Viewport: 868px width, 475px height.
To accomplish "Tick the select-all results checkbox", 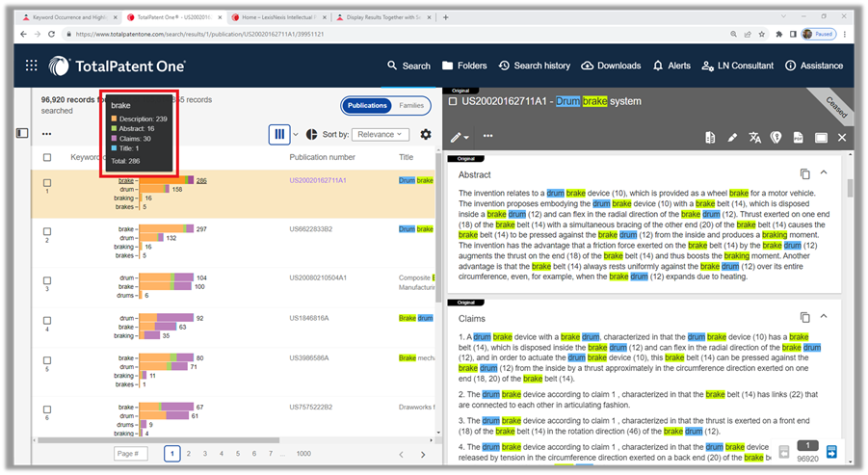I will pyautogui.click(x=47, y=157).
